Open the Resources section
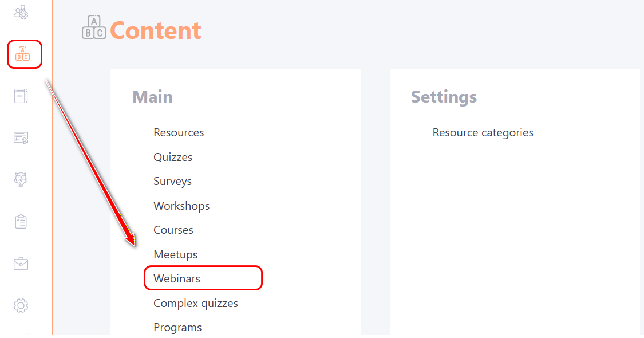Viewport: 644px width, 338px height. pyautogui.click(x=179, y=132)
